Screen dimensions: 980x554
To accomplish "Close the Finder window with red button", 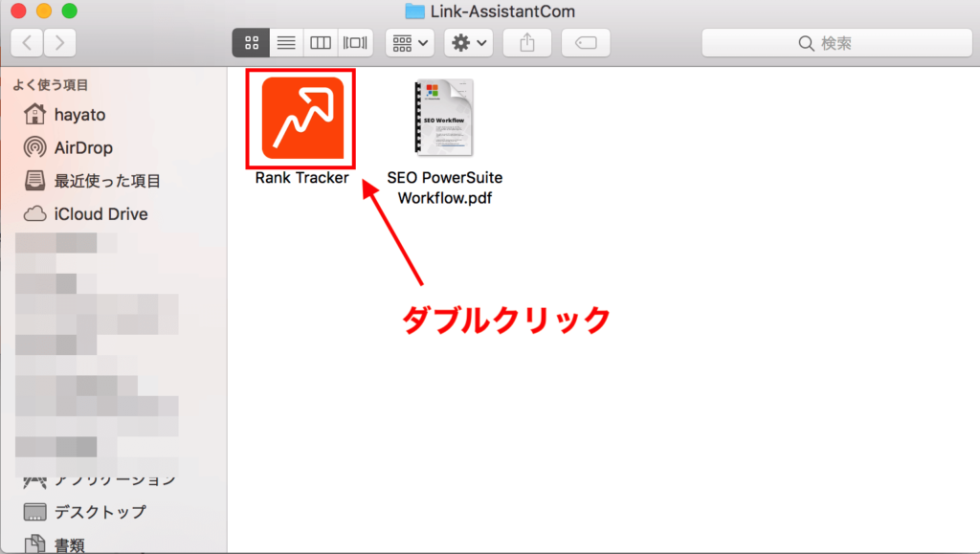I will coord(19,11).
